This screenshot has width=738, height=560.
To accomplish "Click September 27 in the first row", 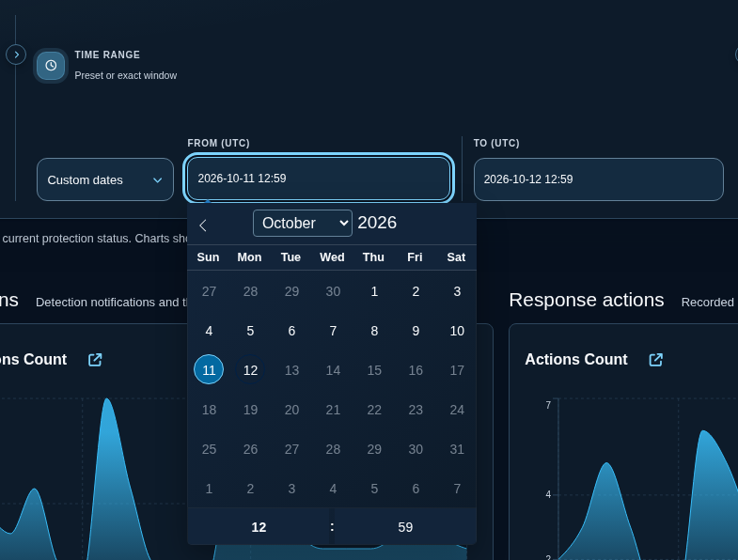I will coord(209,291).
